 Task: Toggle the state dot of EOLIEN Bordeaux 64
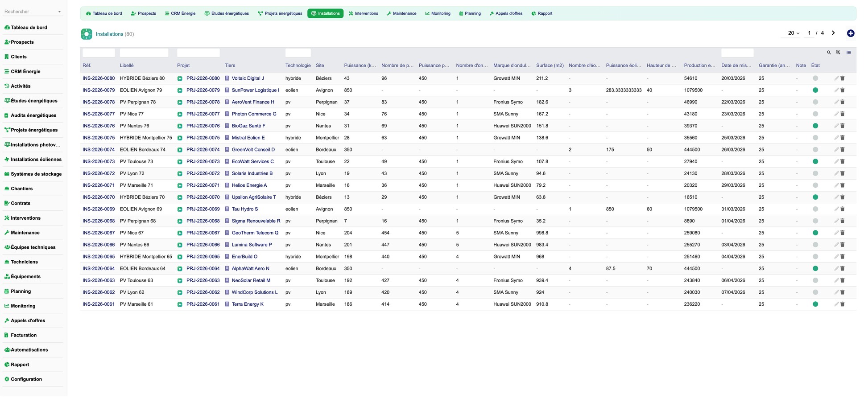point(815,268)
